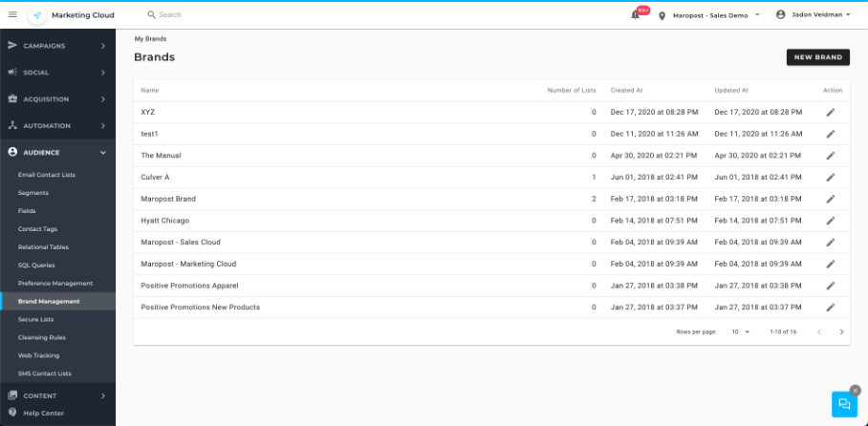Select the Hyatt Chicago brand name
Screen dimensions: 868x426
[165, 221]
